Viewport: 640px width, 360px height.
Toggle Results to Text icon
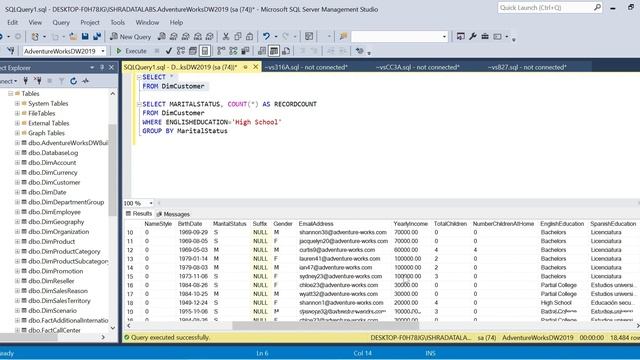[x=262, y=51]
